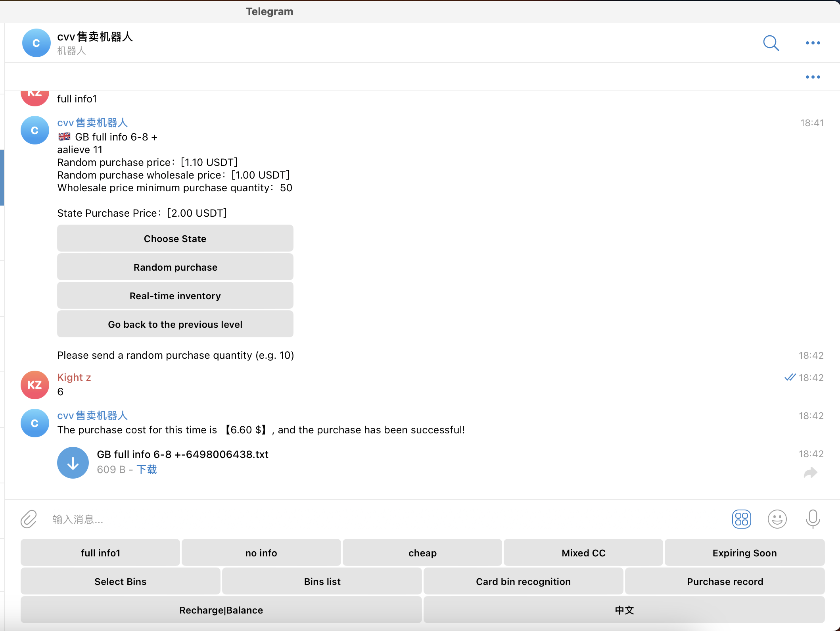Start voice recording with the microphone icon

pos(813,519)
